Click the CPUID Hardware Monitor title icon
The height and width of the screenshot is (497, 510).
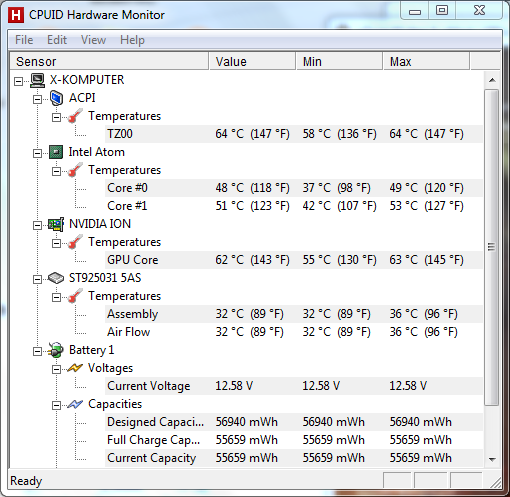[16, 15]
